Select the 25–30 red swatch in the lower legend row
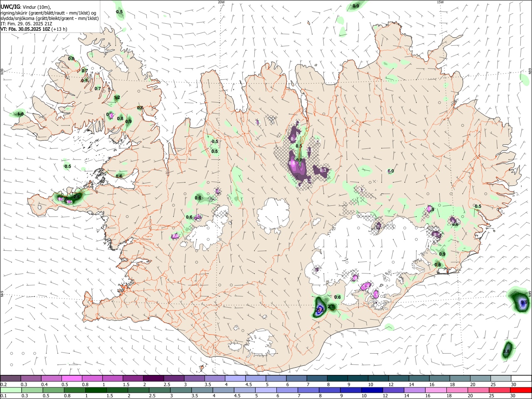 (500, 390)
